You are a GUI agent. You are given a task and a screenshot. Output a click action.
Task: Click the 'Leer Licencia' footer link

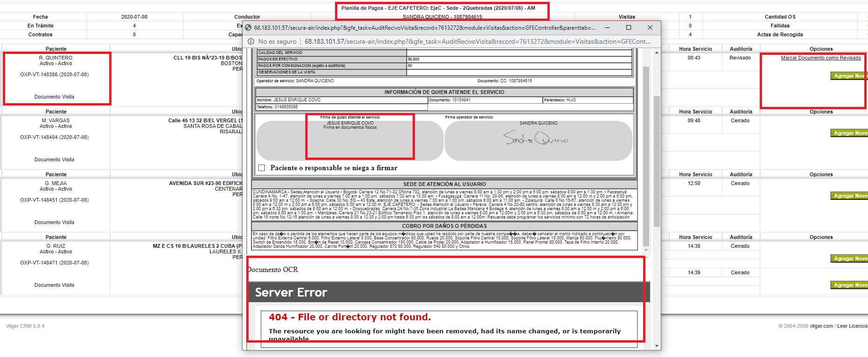(852, 326)
